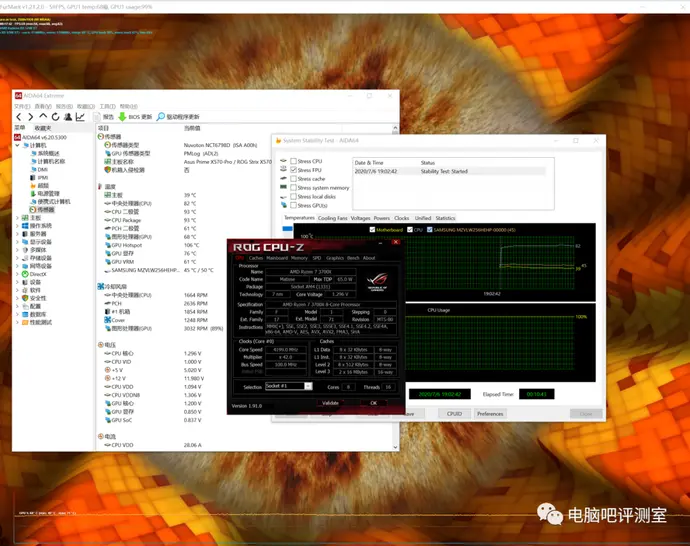690x546 pixels.
Task: Click the up arrow in AIDA64 toolbar
Action: (x=43, y=117)
